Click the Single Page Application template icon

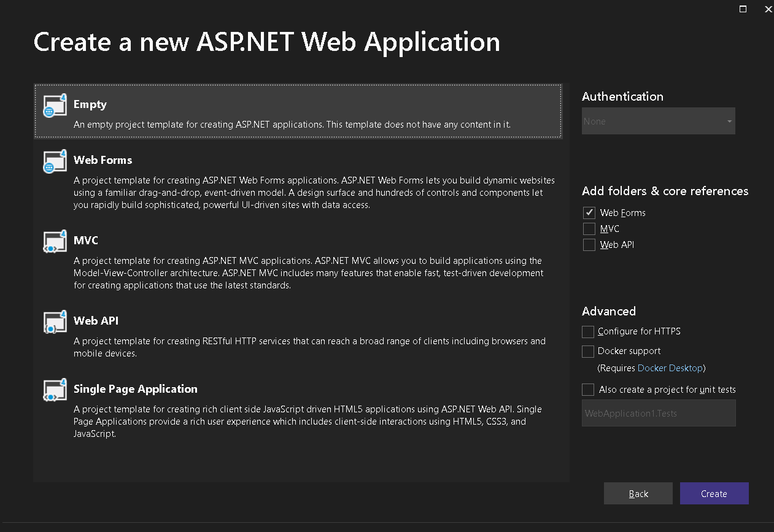click(55, 390)
